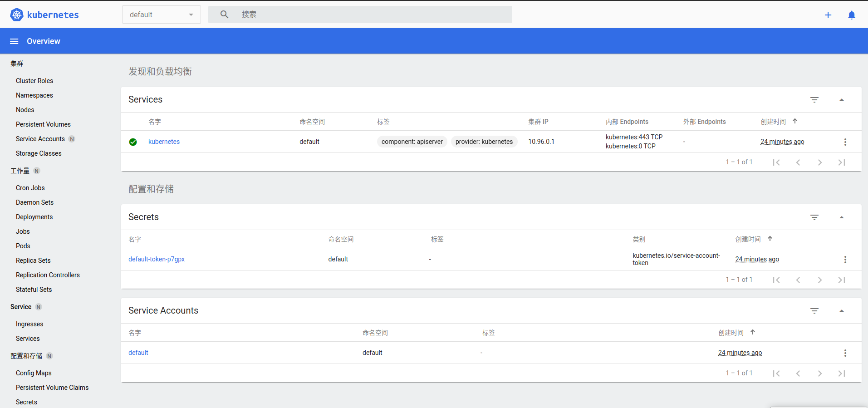The height and width of the screenshot is (408, 868).
Task: Open Persistent Volume Claims in sidebar
Action: click(x=52, y=388)
